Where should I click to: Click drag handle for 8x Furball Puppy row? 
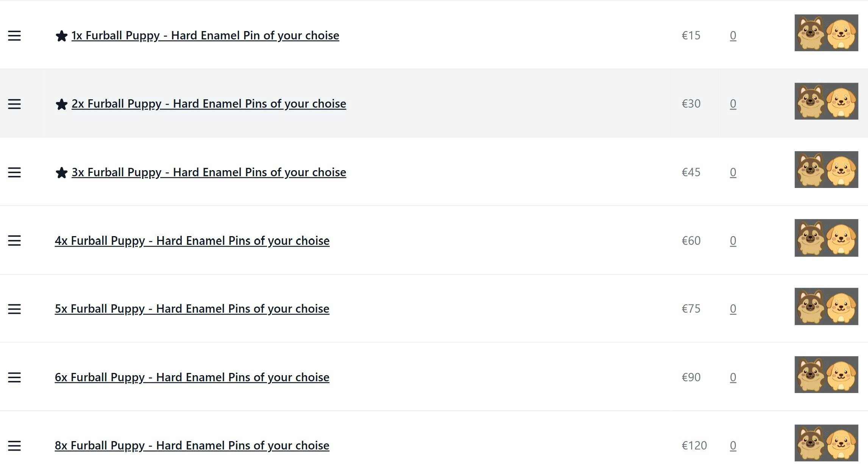coord(14,446)
